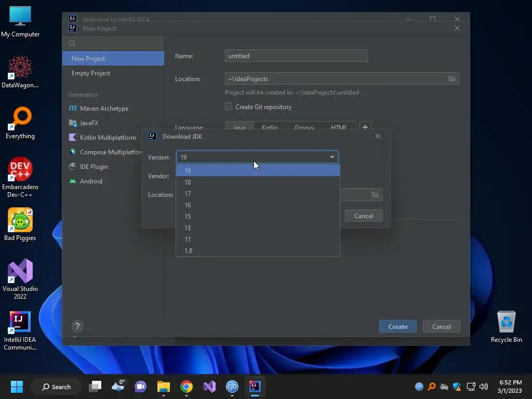Browse JDK location folder icon
532x399 pixels.
point(375,194)
